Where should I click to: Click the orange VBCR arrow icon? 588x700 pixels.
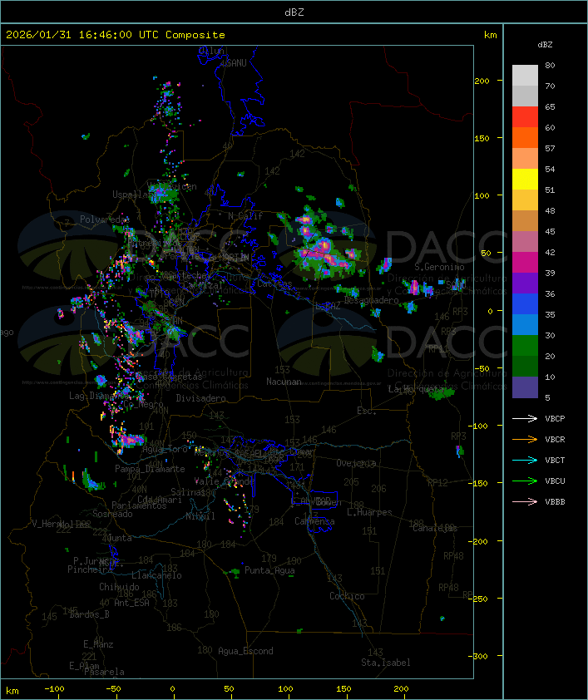[x=525, y=439]
